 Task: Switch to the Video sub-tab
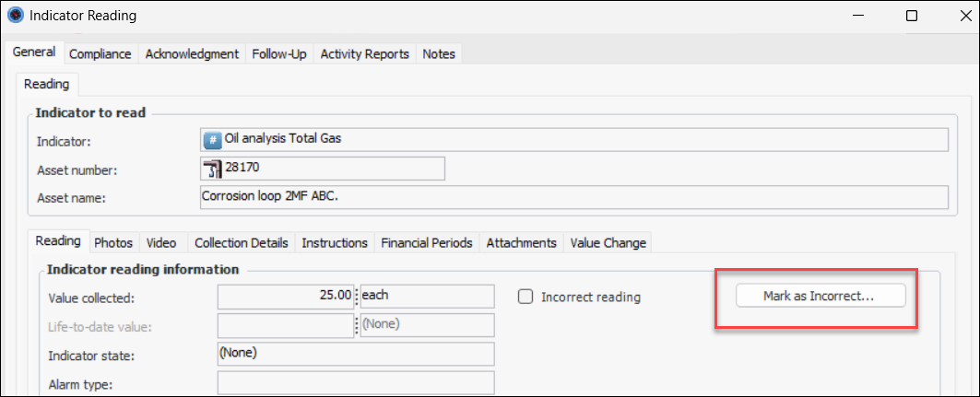click(x=161, y=243)
